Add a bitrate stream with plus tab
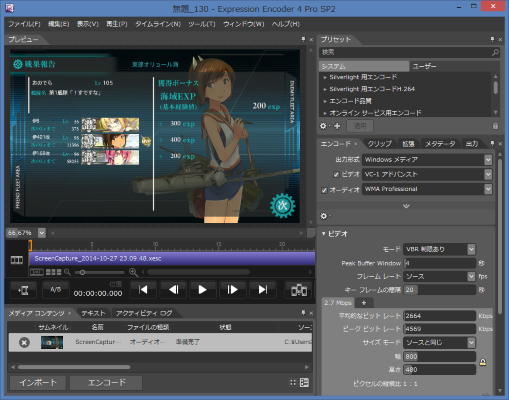This screenshot has width=509, height=400. [364, 303]
